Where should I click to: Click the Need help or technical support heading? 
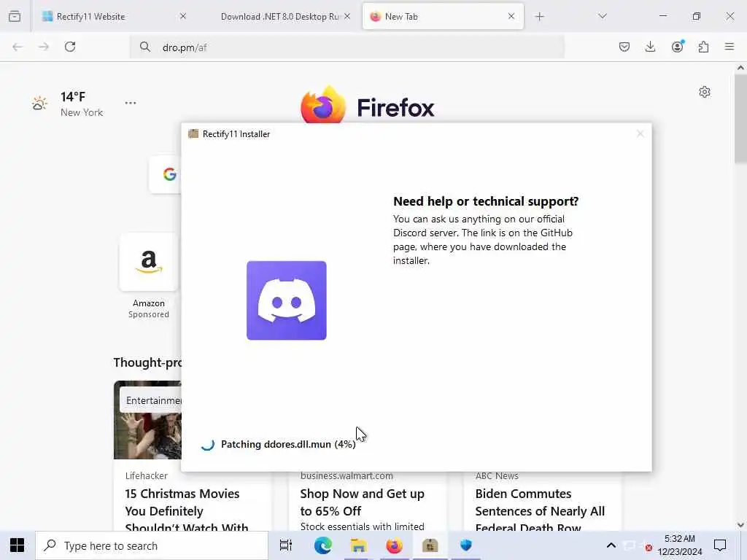(x=485, y=201)
